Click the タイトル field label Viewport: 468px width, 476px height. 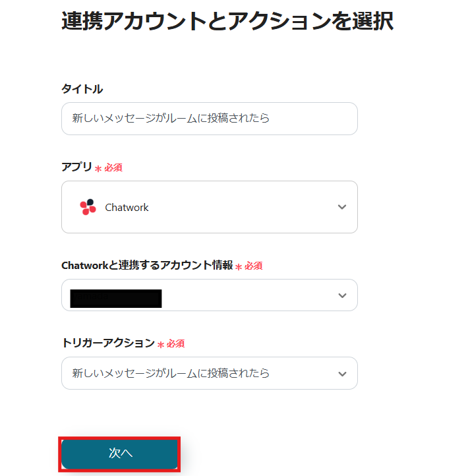[82, 88]
